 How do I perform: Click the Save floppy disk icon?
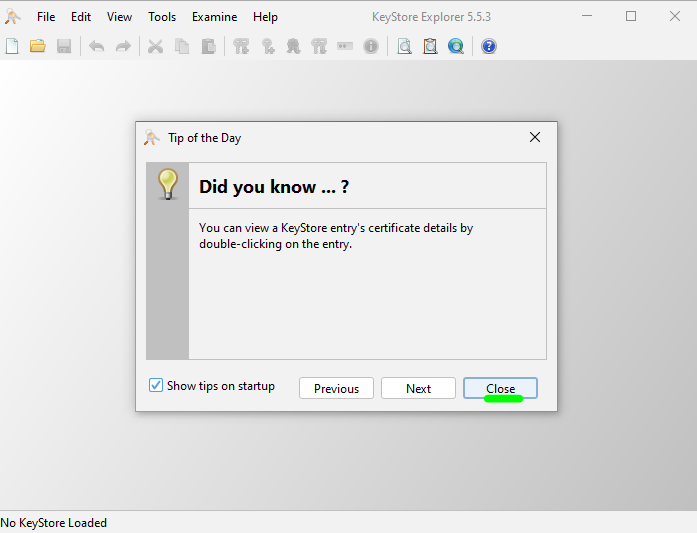click(64, 46)
